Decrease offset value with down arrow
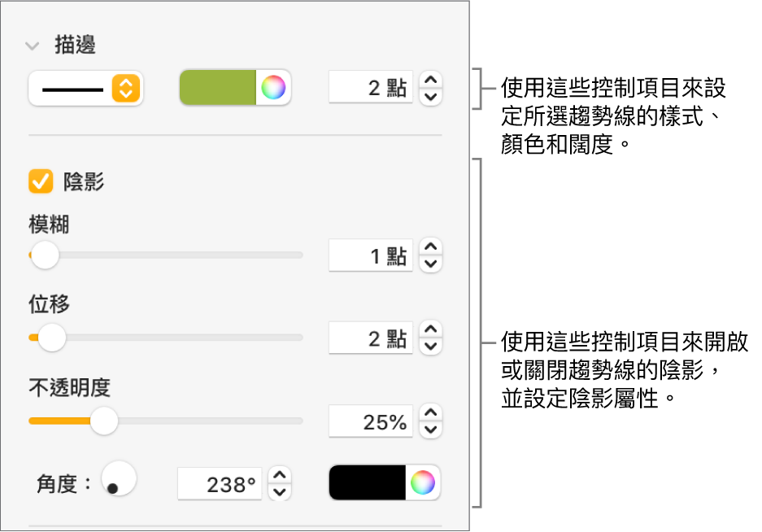This screenshot has width=762, height=532. (x=431, y=347)
